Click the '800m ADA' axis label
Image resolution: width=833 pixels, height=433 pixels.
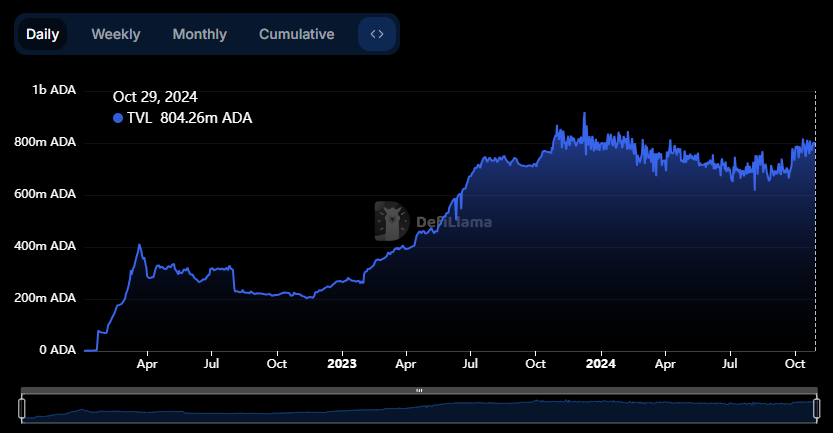(45, 142)
